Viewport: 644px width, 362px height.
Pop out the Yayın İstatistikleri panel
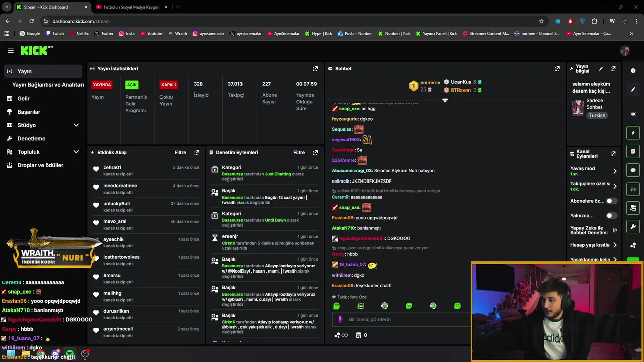(x=315, y=69)
